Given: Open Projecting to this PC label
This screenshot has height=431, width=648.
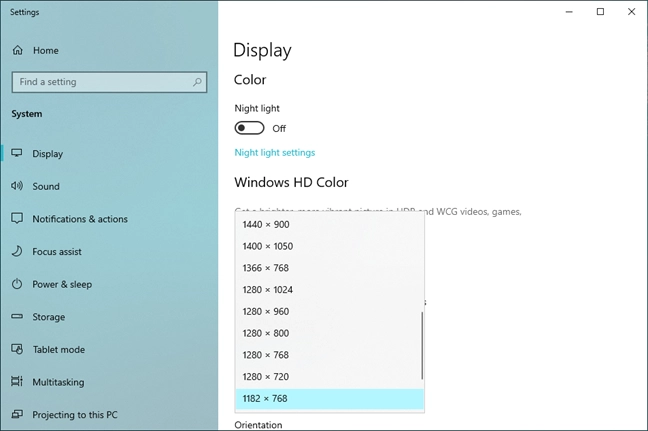Looking at the screenshot, I should coord(75,414).
